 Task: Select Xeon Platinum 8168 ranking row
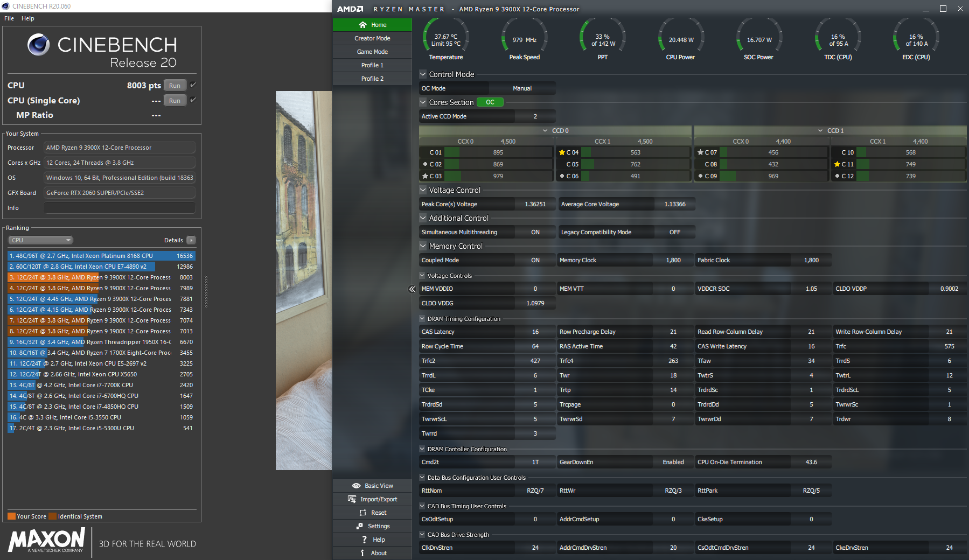coord(101,256)
